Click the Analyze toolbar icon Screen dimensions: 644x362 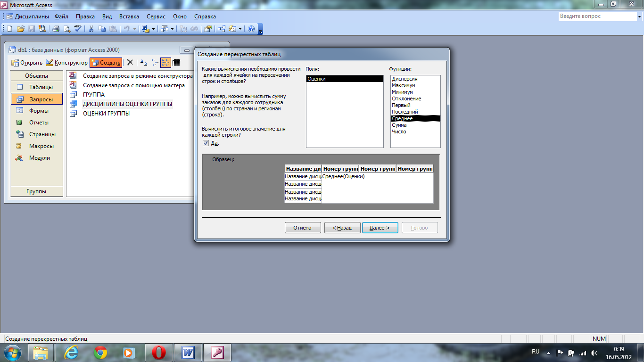coord(164,29)
